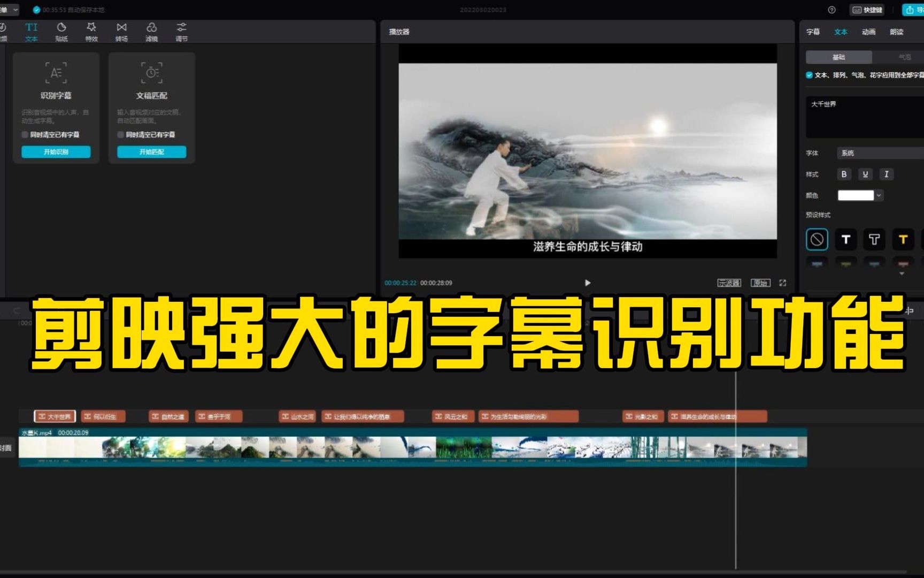Click the 开始识别 button
This screenshot has height=578, width=924.
(56, 151)
